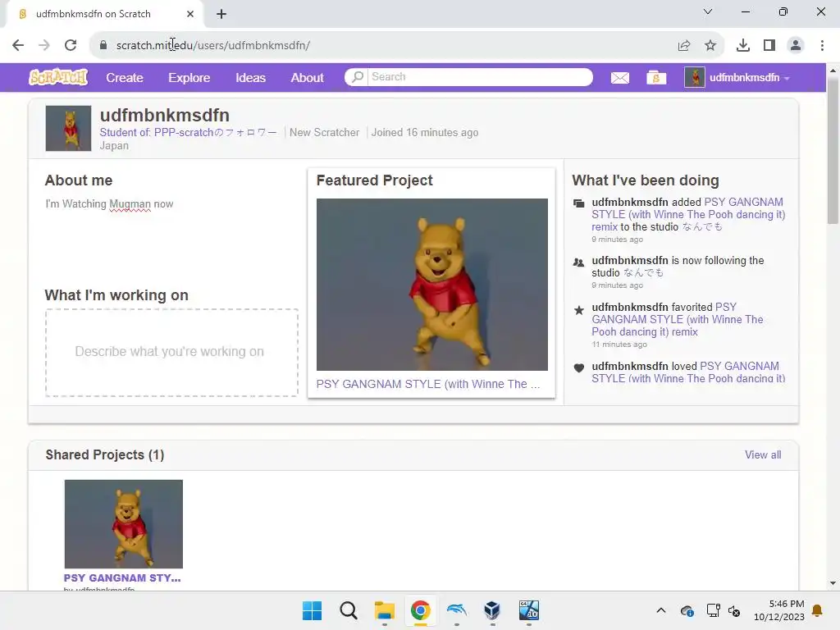Click the browser forward arrow

[44, 45]
